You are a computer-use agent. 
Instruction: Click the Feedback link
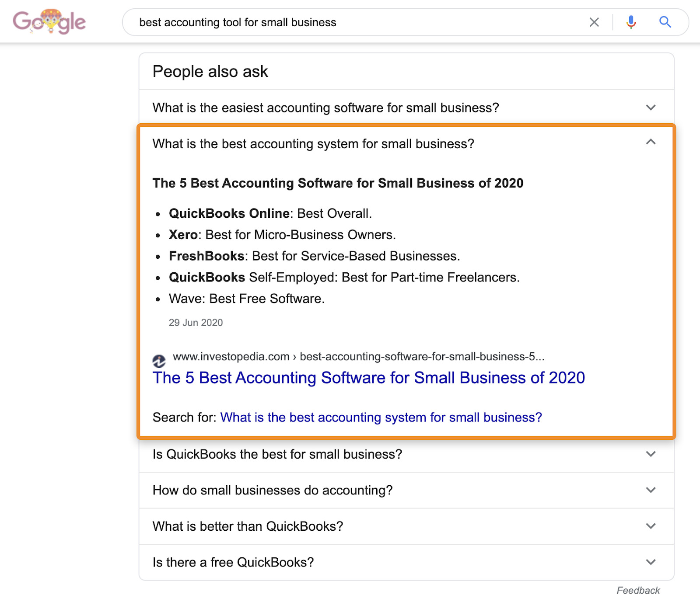638,591
